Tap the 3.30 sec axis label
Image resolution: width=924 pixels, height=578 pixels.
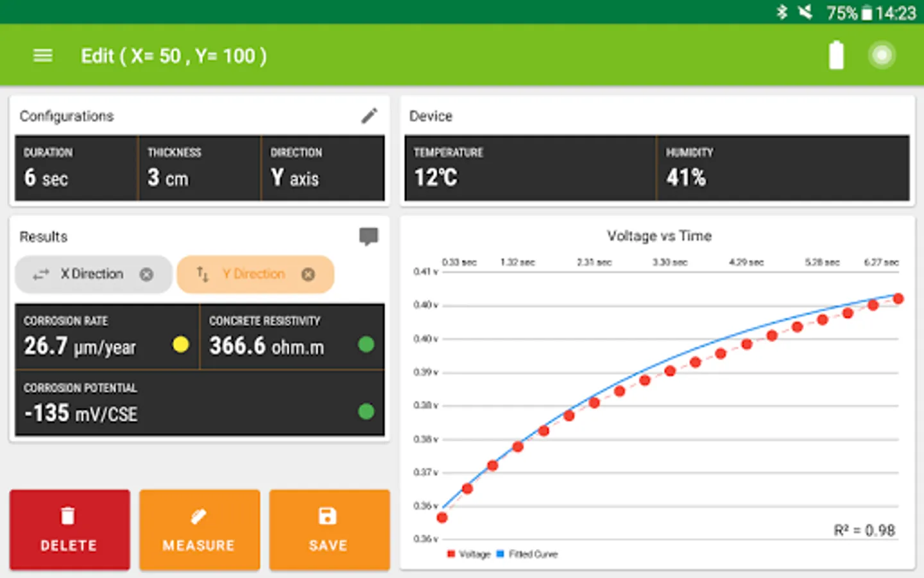click(670, 262)
